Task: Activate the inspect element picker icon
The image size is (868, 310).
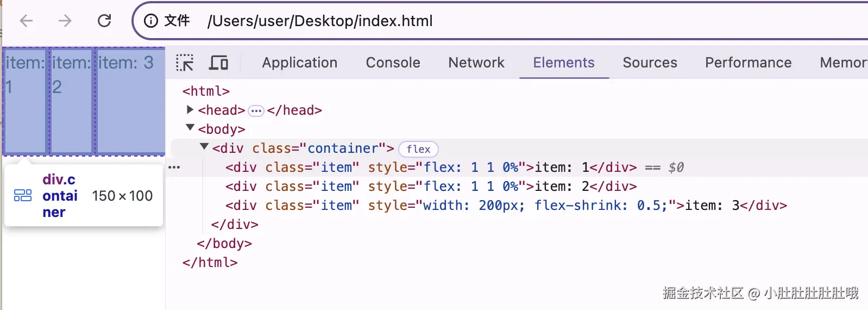Action: point(185,63)
